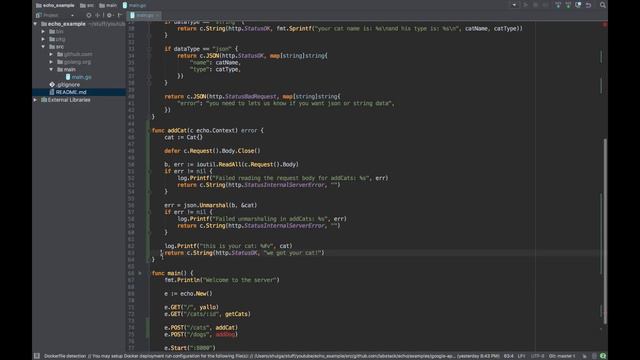This screenshot has height=360, width=640.
Task: Expand the golang.org folder
Action: (x=51, y=62)
